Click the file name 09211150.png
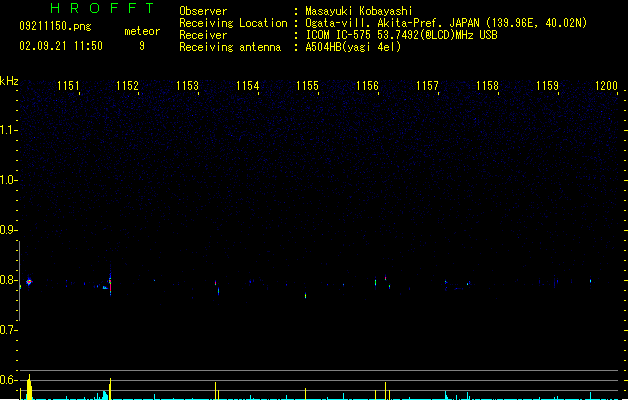629x400 pixels. 55,26
